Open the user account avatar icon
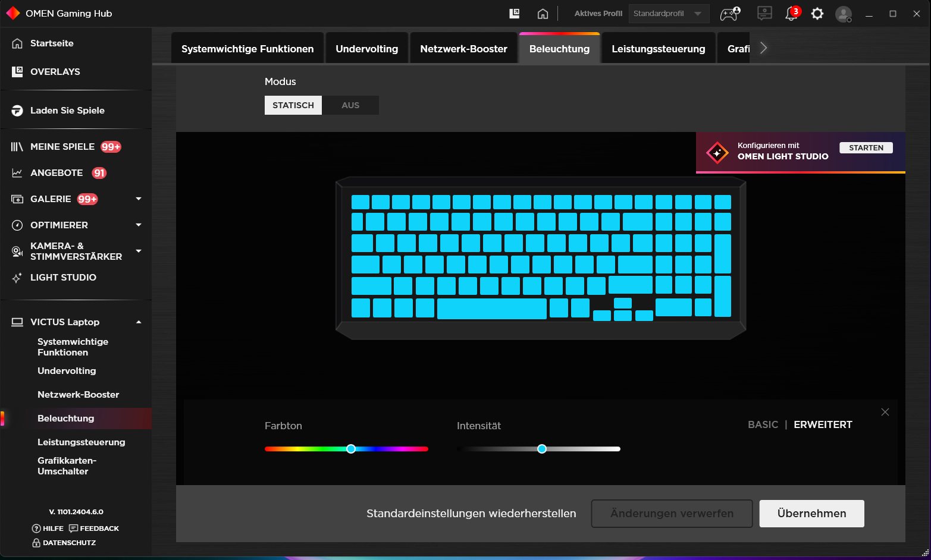 click(843, 14)
